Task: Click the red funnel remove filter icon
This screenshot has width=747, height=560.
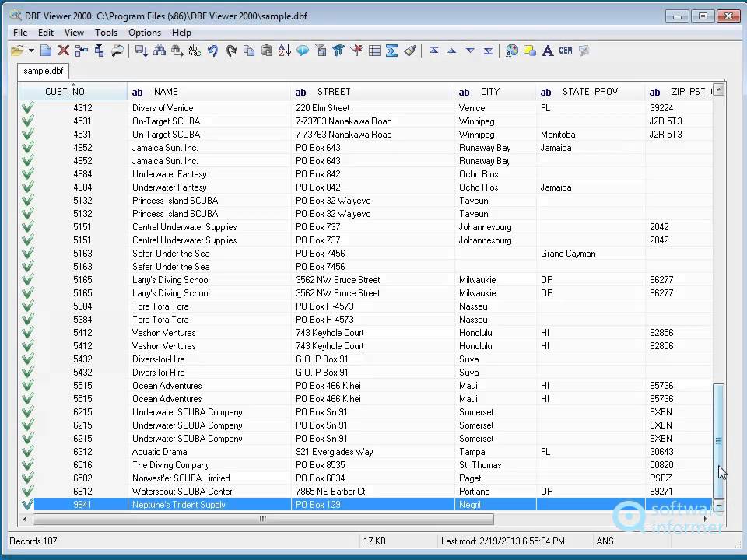Action: [356, 51]
